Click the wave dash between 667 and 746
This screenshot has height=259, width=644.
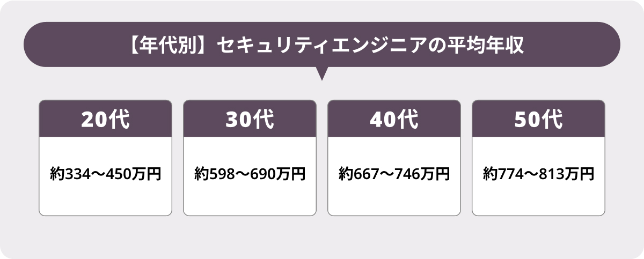point(385,174)
